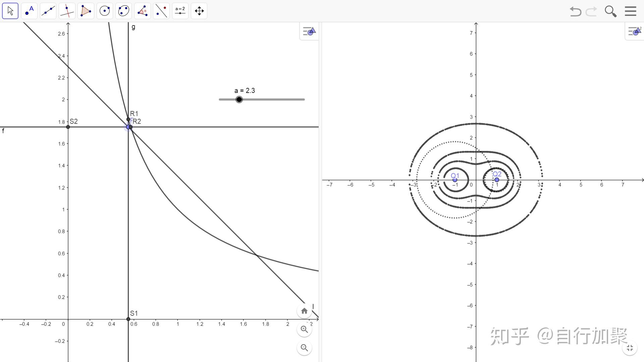This screenshot has height=362, width=644.
Task: Click the zoom in button
Action: point(304,329)
